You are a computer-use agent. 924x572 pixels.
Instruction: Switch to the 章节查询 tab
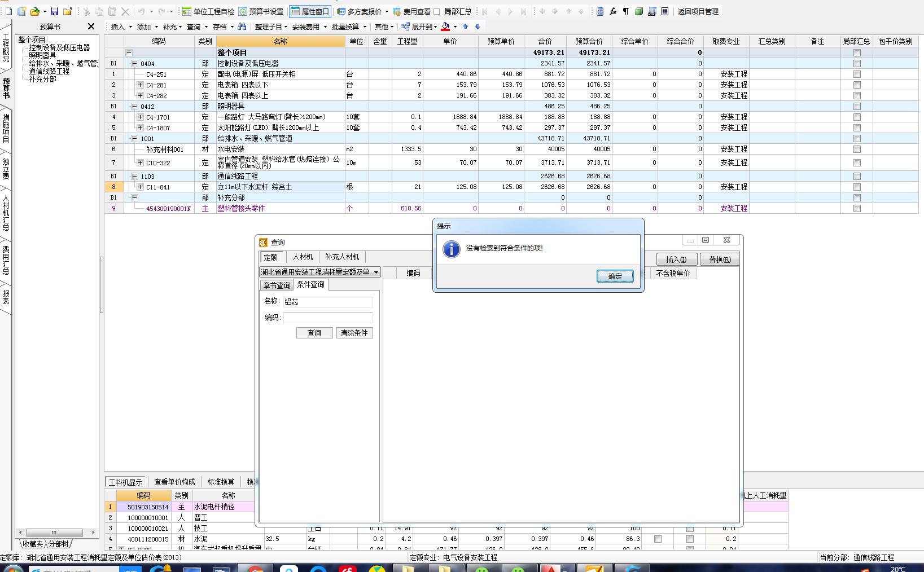pos(277,285)
